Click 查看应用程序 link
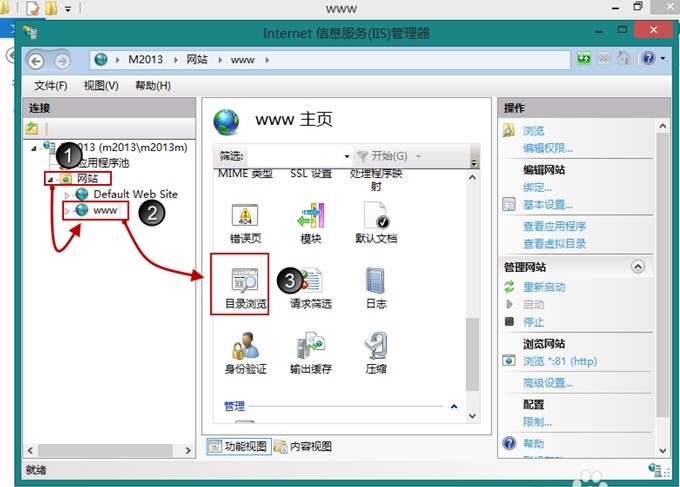680x487 pixels. [x=554, y=226]
